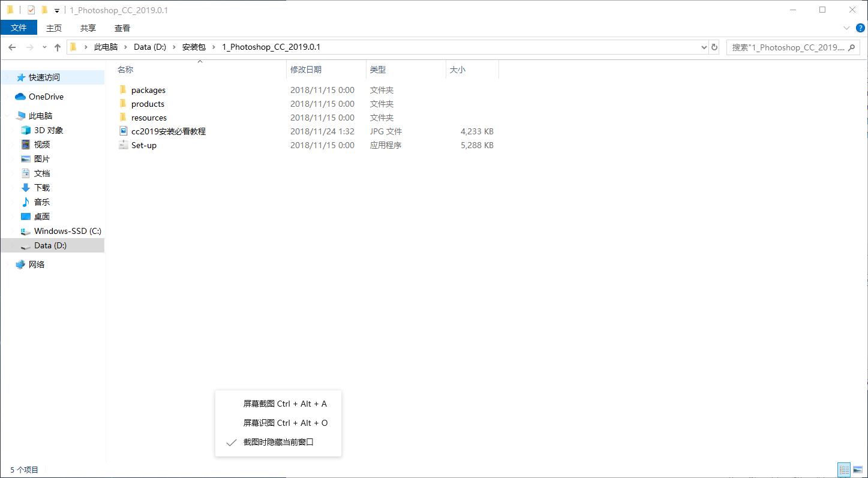Viewport: 868px width, 478px height.
Task: Open the 文件 menu tab
Action: pos(19,28)
